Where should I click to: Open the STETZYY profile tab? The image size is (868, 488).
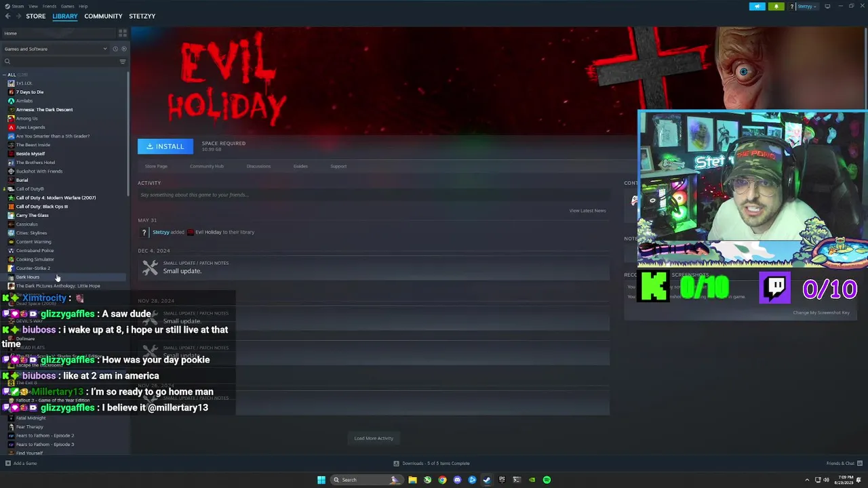(x=142, y=16)
